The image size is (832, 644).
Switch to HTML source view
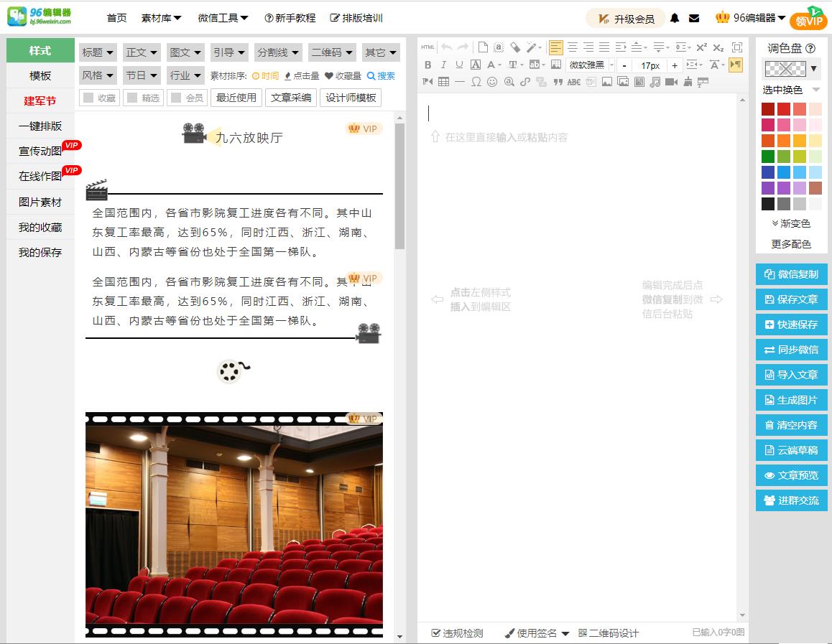[x=427, y=46]
